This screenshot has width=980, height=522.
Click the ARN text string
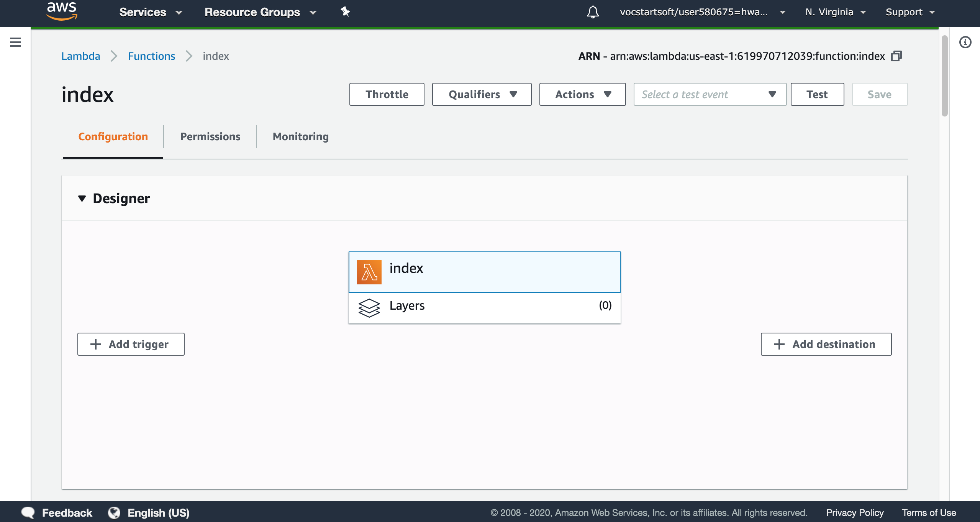[x=731, y=56]
